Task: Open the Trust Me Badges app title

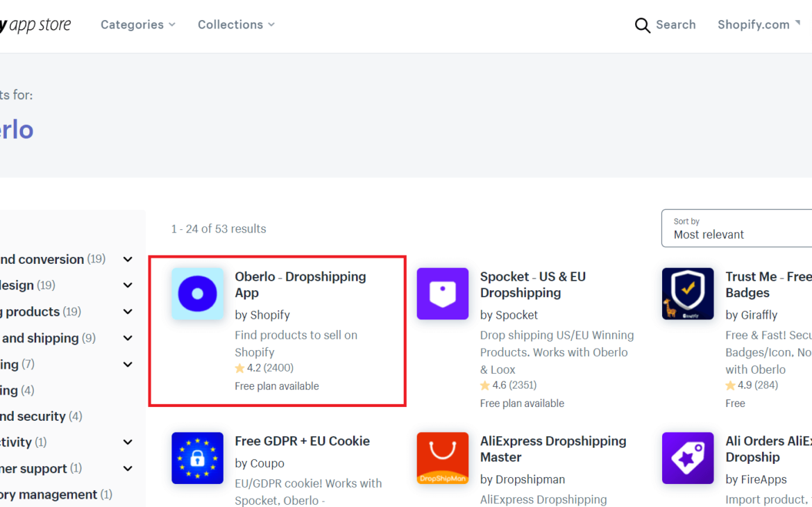Action: (768, 285)
